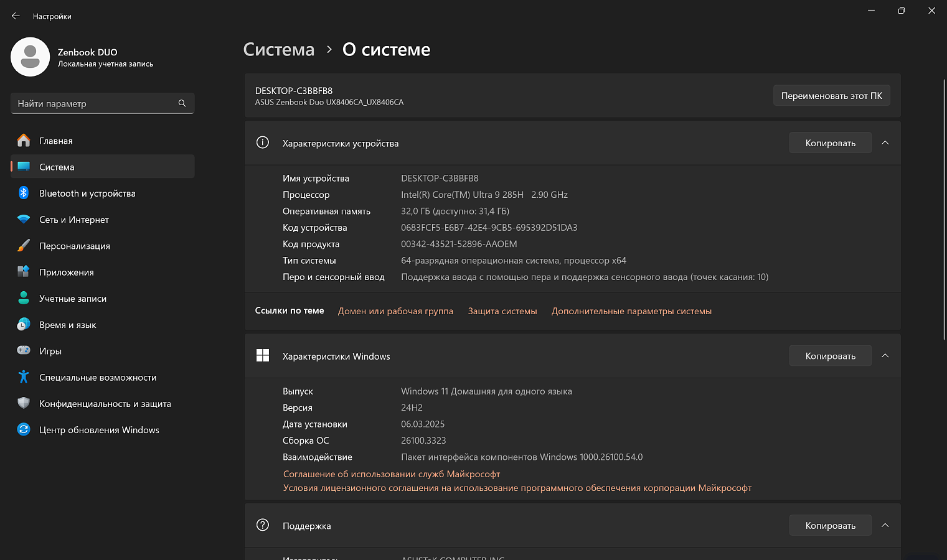
Task: Click the user profile avatar
Action: 30,57
